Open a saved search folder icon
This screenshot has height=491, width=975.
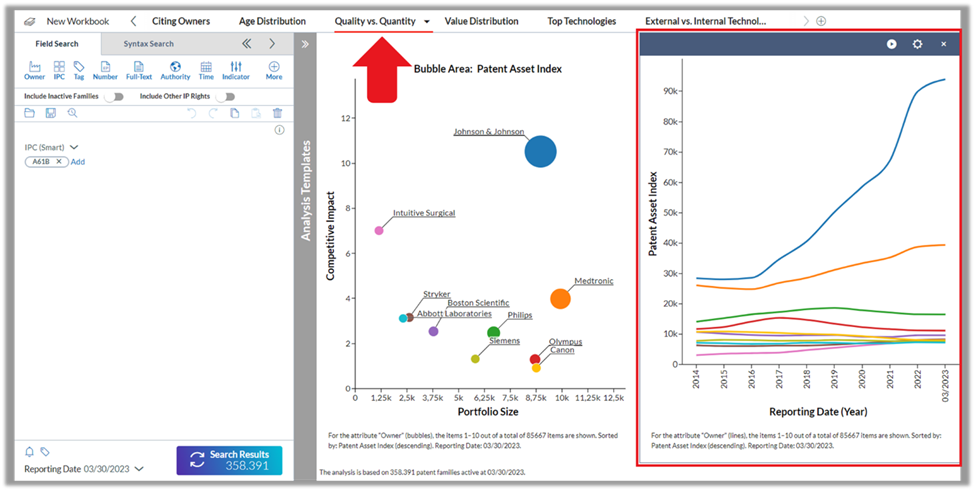click(x=29, y=113)
